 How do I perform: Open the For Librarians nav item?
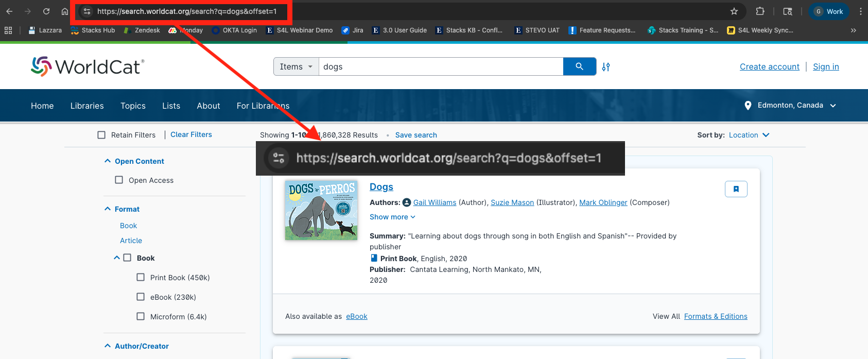tap(263, 106)
